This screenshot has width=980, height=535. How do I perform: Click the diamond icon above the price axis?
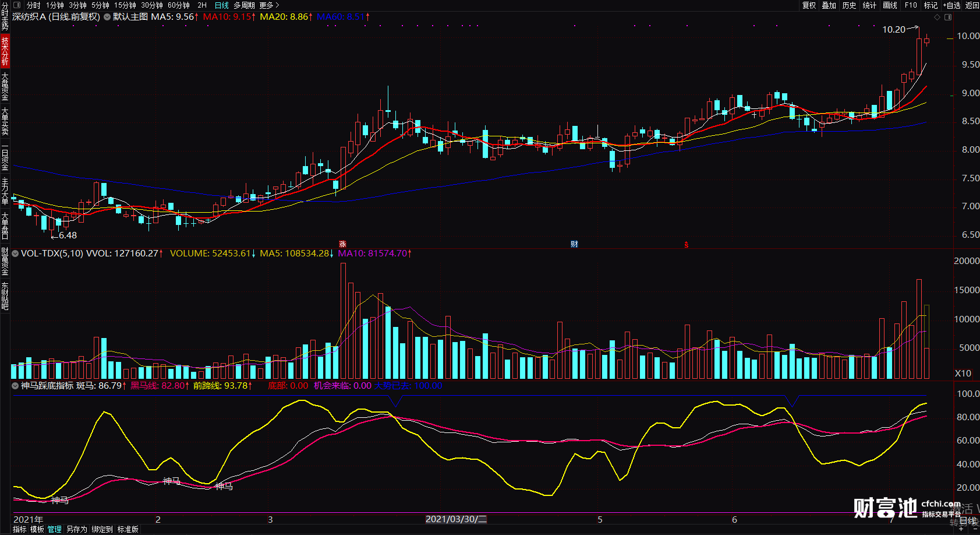coord(937,17)
